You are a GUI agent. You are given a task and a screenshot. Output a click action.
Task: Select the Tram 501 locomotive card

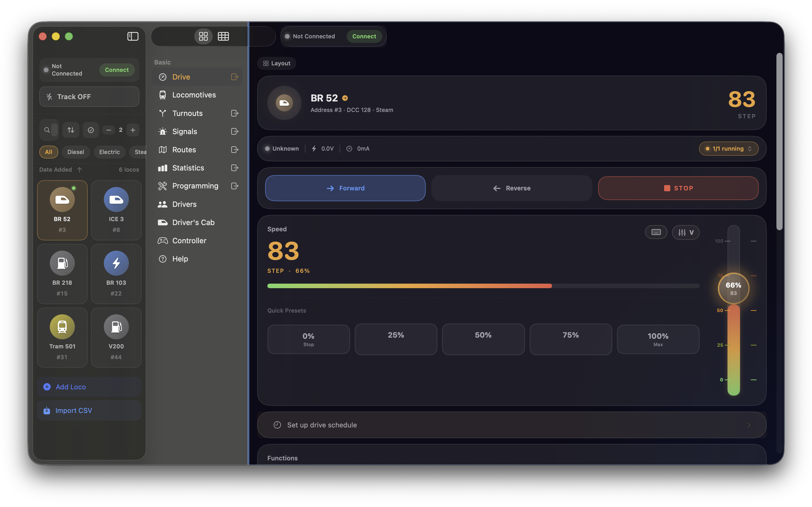tap(62, 337)
